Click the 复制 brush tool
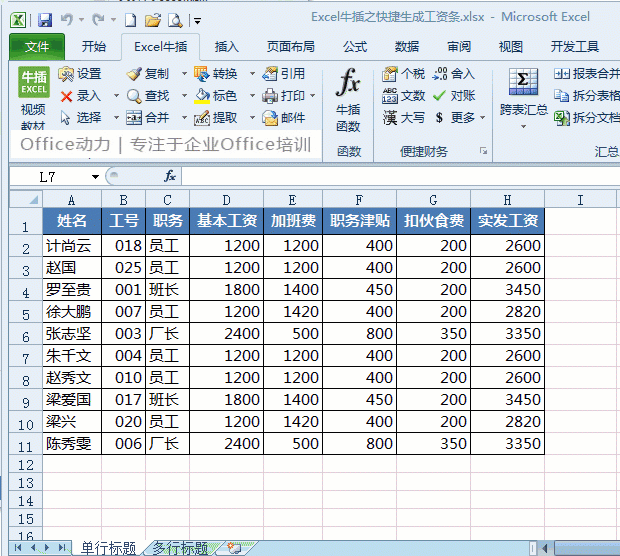The height and width of the screenshot is (556, 620). pos(148,74)
